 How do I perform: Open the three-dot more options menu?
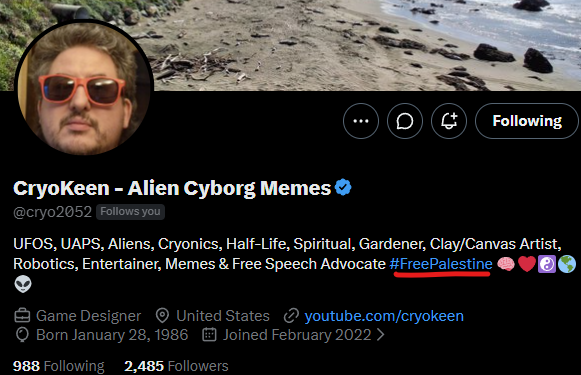coord(361,121)
